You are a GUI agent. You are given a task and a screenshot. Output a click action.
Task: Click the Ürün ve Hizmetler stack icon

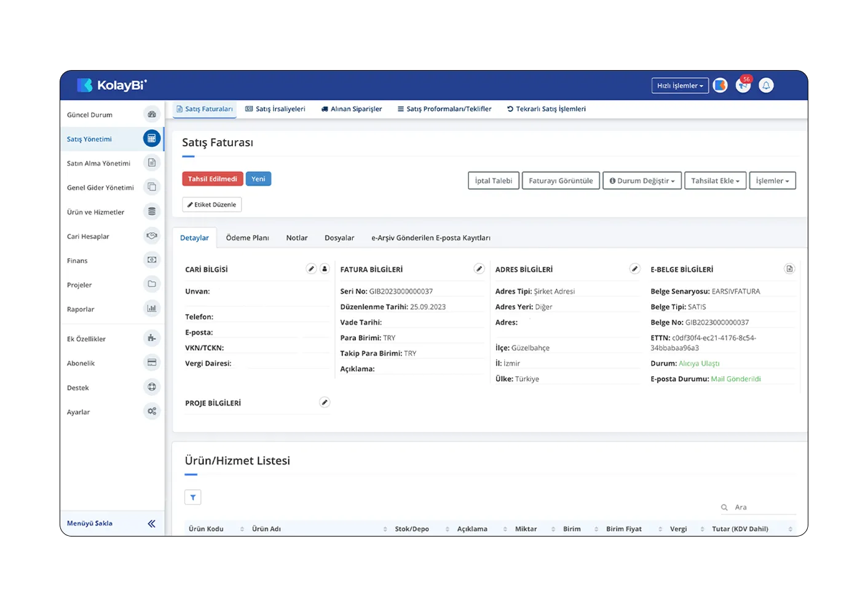152,211
